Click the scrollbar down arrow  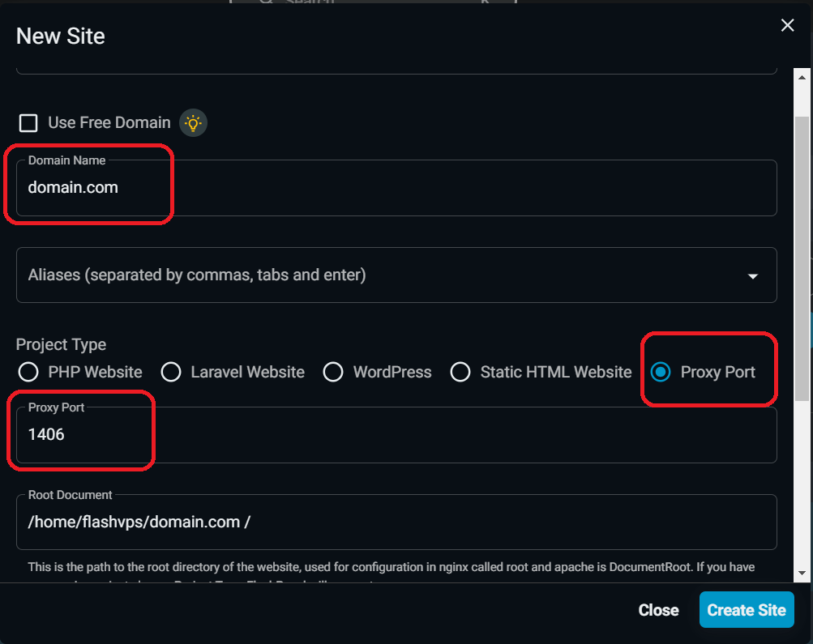coord(802,573)
